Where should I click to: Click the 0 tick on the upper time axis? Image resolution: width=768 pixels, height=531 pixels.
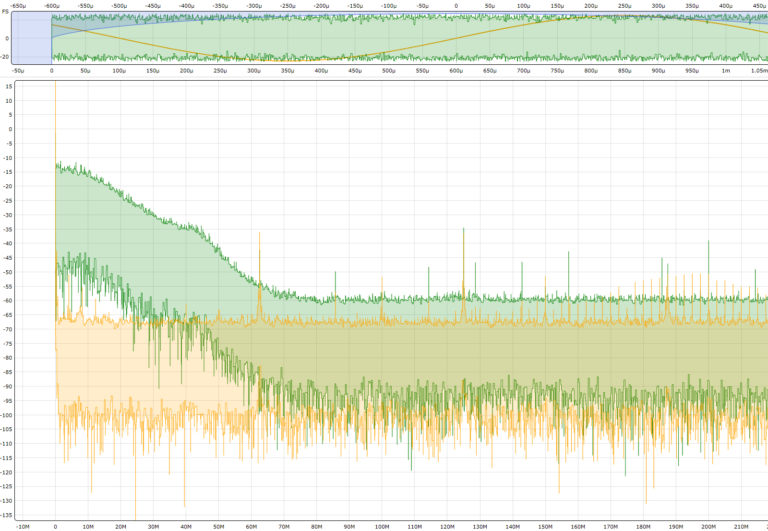(x=456, y=5)
